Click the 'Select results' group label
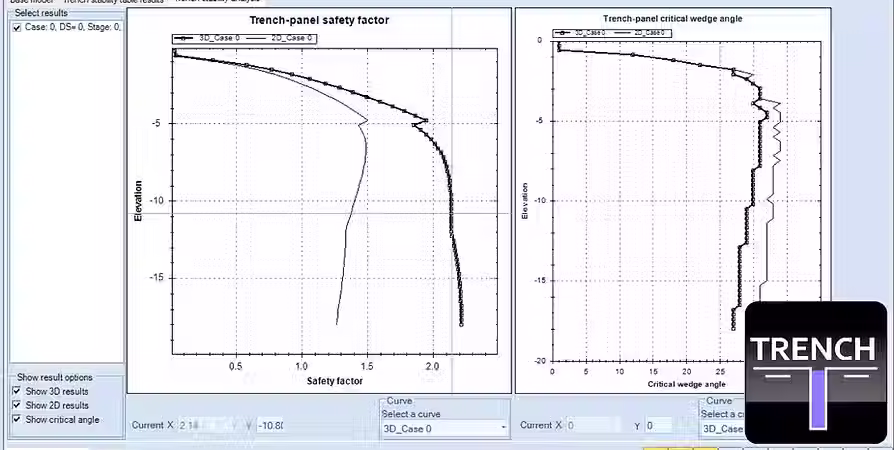Screen dimensions: 894x450 pyautogui.click(x=41, y=13)
